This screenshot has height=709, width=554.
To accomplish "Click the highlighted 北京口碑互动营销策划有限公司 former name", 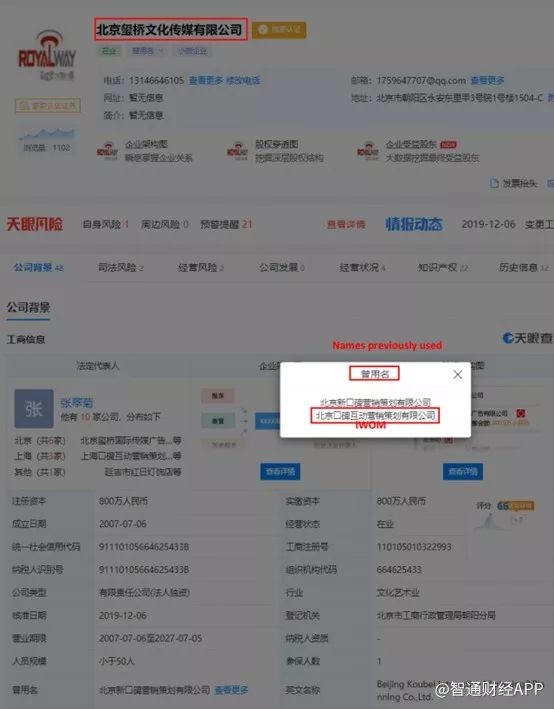I will tap(375, 416).
